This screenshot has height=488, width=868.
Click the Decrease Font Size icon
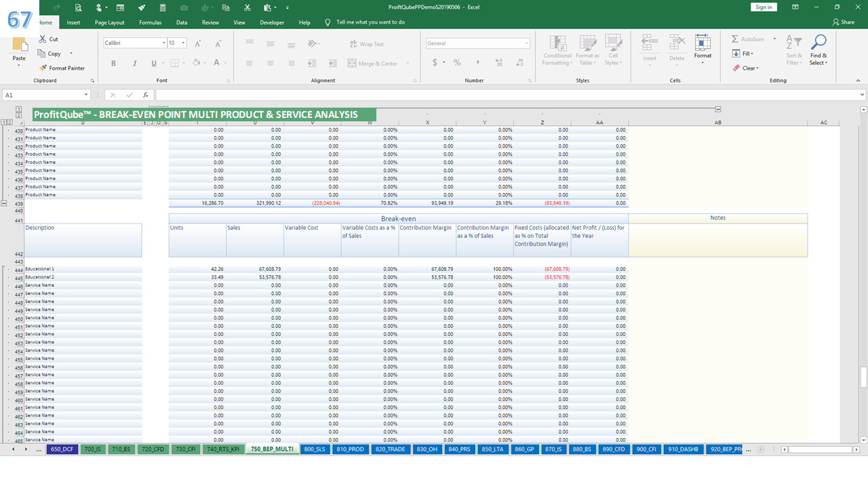216,43
